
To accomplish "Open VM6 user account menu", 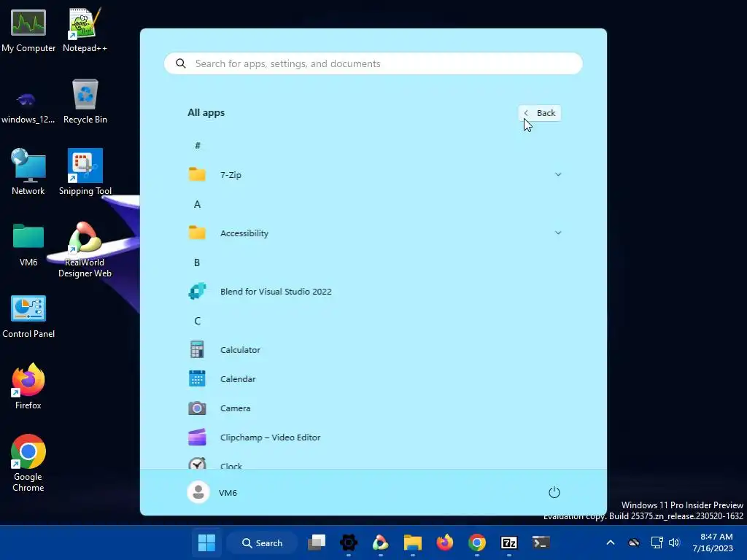I will pos(212,492).
